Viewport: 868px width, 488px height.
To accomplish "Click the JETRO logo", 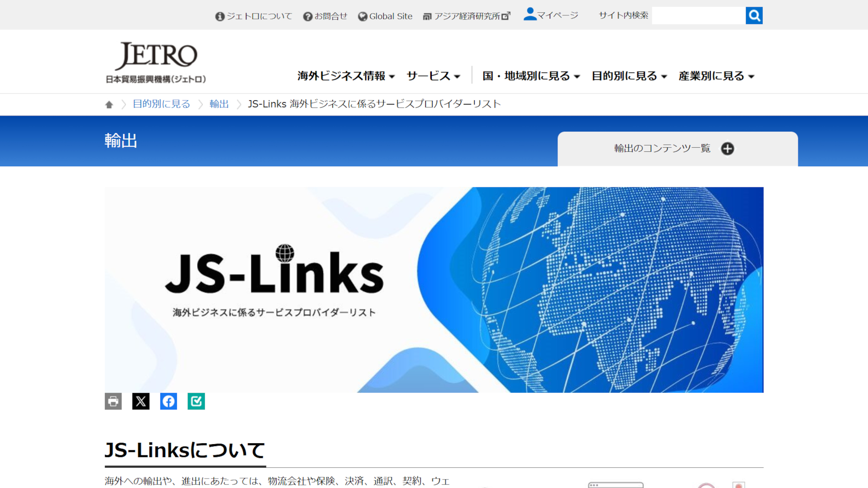I will click(156, 62).
